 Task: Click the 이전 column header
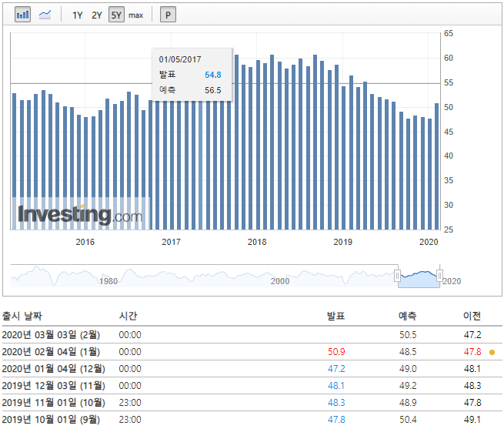[472, 316]
